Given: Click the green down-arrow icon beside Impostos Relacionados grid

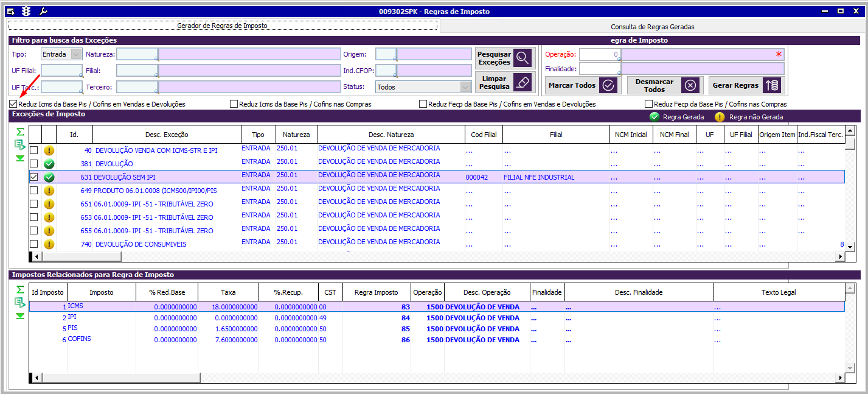Looking at the screenshot, I should click(20, 315).
